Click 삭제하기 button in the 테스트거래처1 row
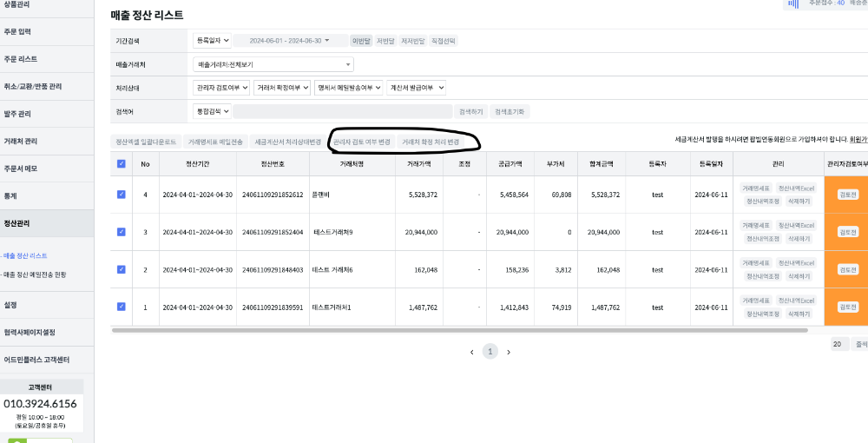This screenshot has width=868, height=443. tap(799, 314)
